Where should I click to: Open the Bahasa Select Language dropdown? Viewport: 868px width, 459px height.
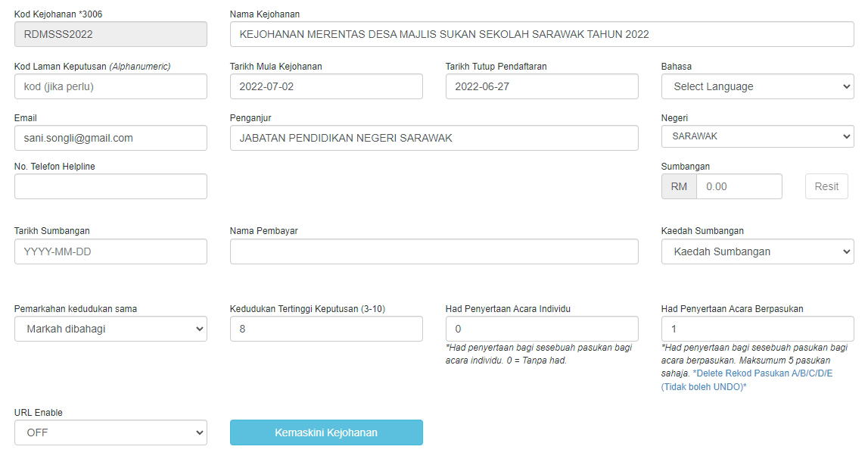[757, 86]
